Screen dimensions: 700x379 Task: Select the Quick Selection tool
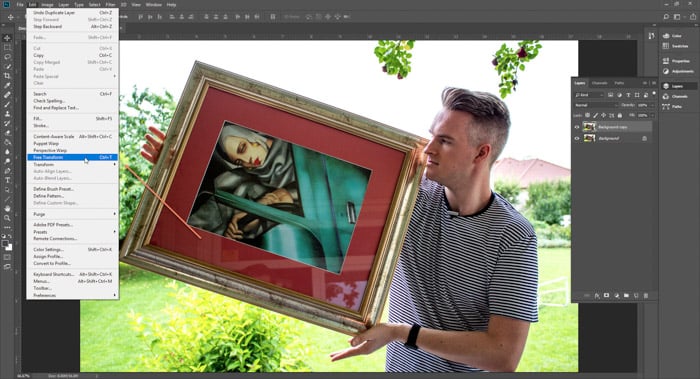click(x=7, y=67)
